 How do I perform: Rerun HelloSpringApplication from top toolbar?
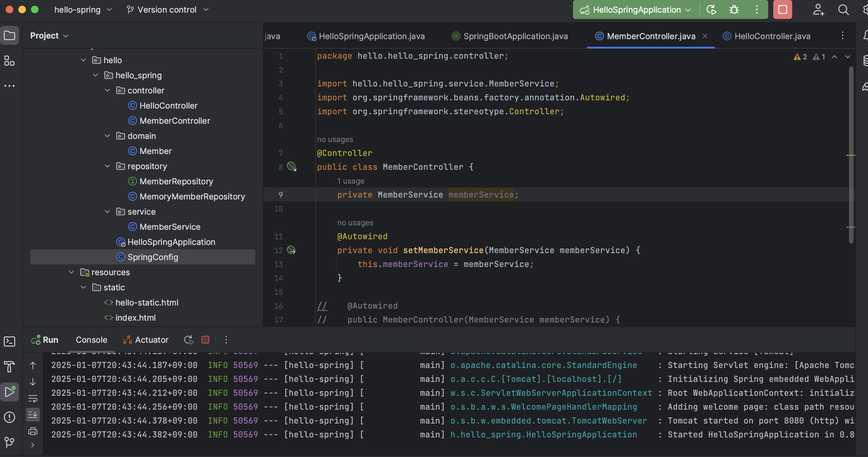[711, 9]
